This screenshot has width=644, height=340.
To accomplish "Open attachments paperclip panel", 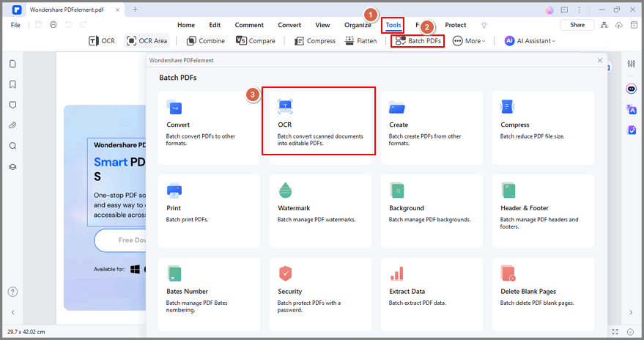I will pos(12,125).
